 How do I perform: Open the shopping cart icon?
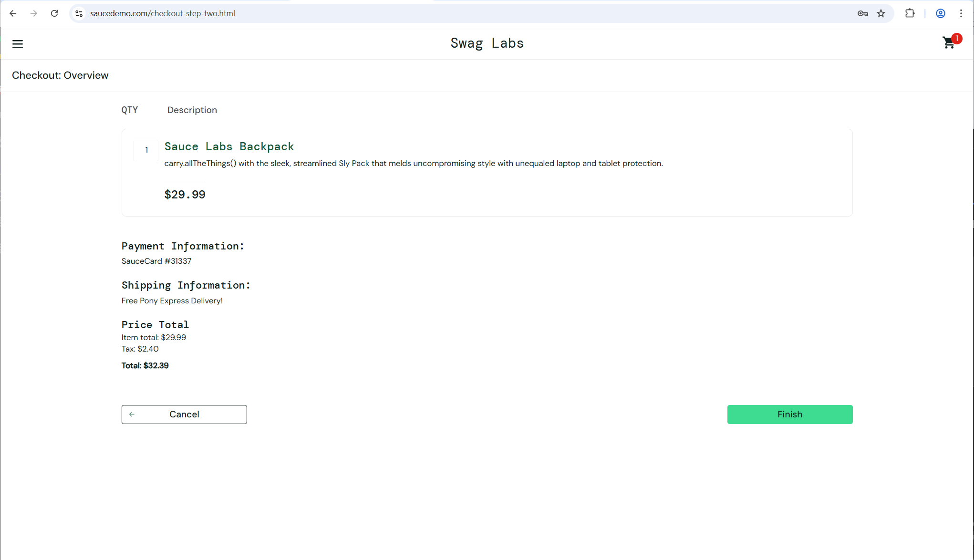(x=948, y=43)
